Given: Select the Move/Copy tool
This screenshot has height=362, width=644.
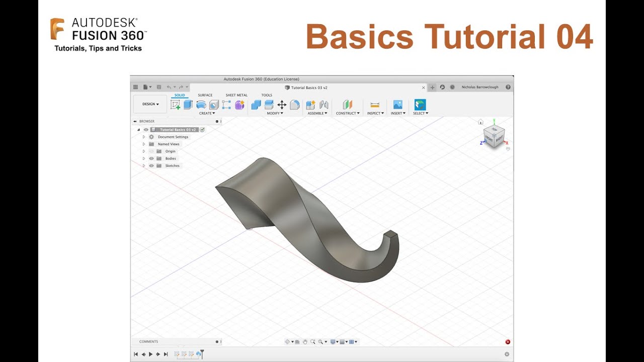Looking at the screenshot, I should [282, 105].
